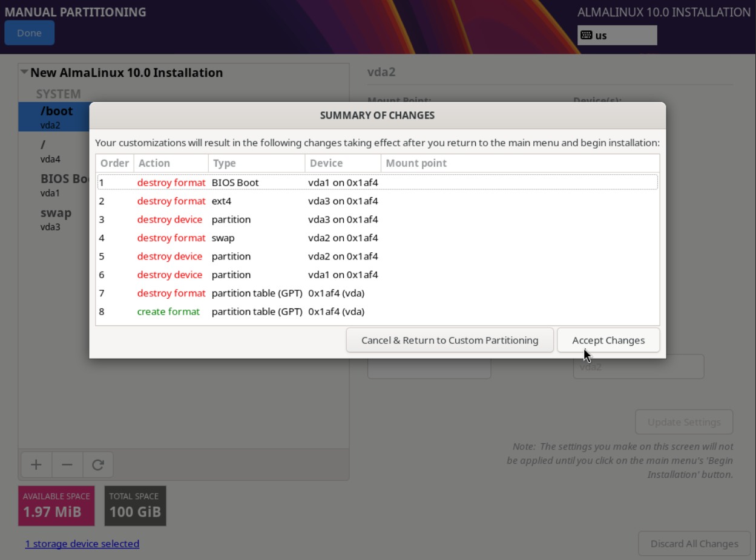The width and height of the screenshot is (756, 560).
Task: Select order number 7 in the changes list
Action: pyautogui.click(x=102, y=293)
